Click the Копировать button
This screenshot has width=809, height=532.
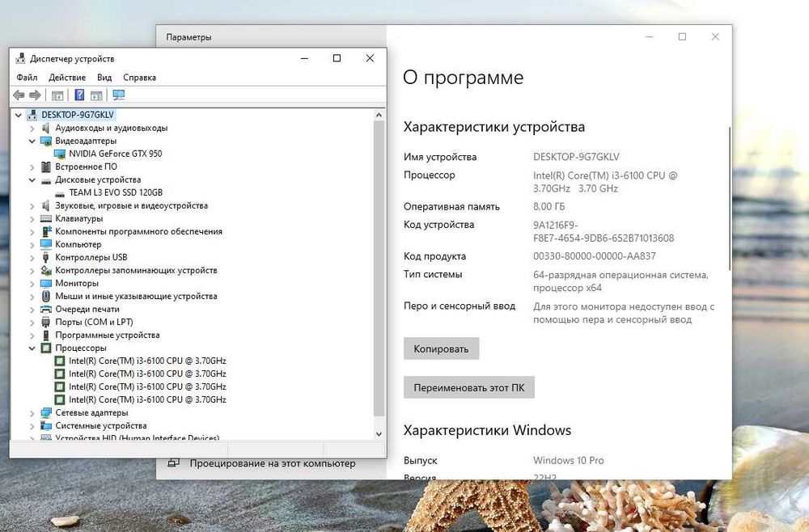click(441, 349)
